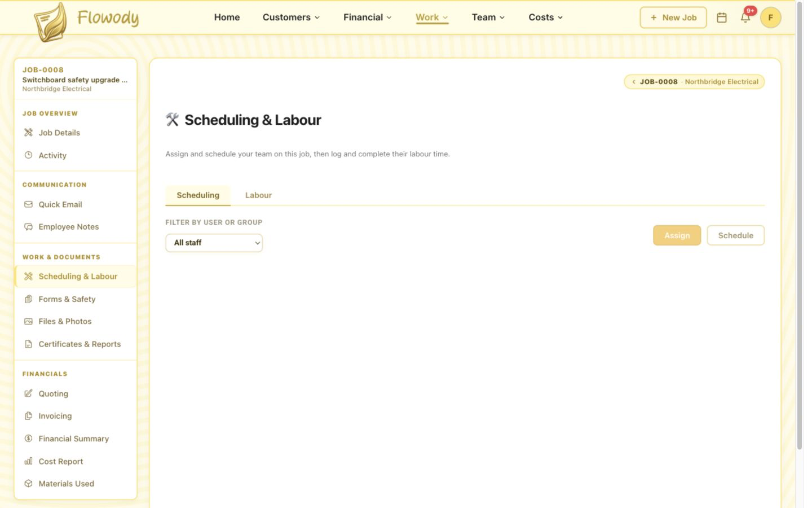
Task: Click the Assign button
Action: point(677,235)
